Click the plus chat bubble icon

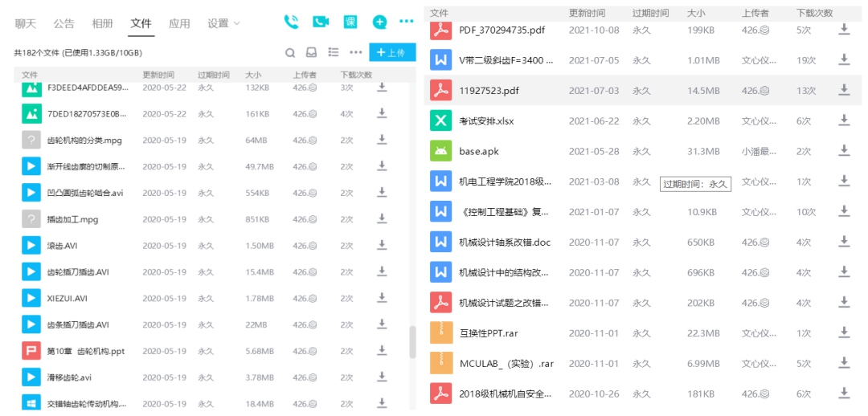pyautogui.click(x=379, y=22)
